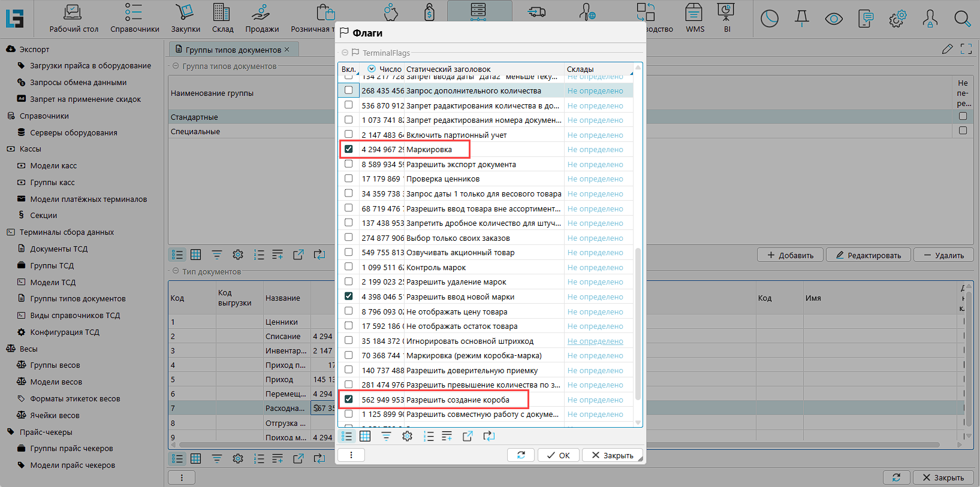Open the Число column filter dropdown
The image size is (980, 487).
pos(372,69)
